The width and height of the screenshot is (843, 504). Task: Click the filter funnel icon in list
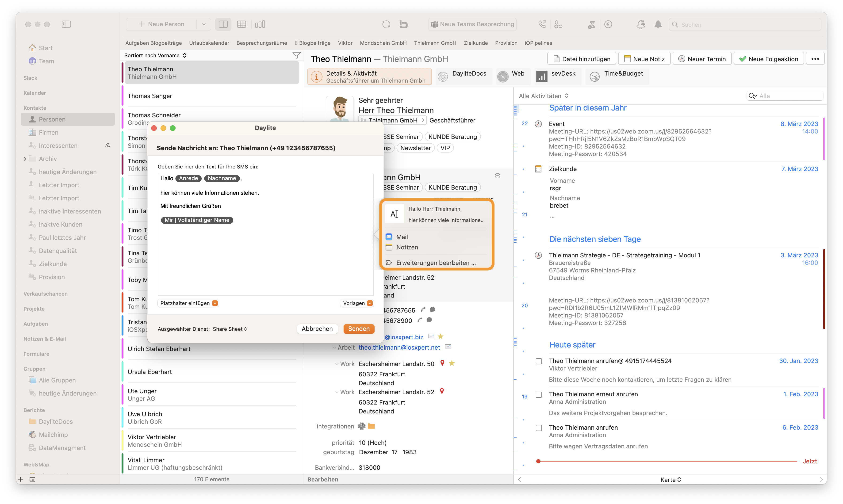[x=296, y=55]
